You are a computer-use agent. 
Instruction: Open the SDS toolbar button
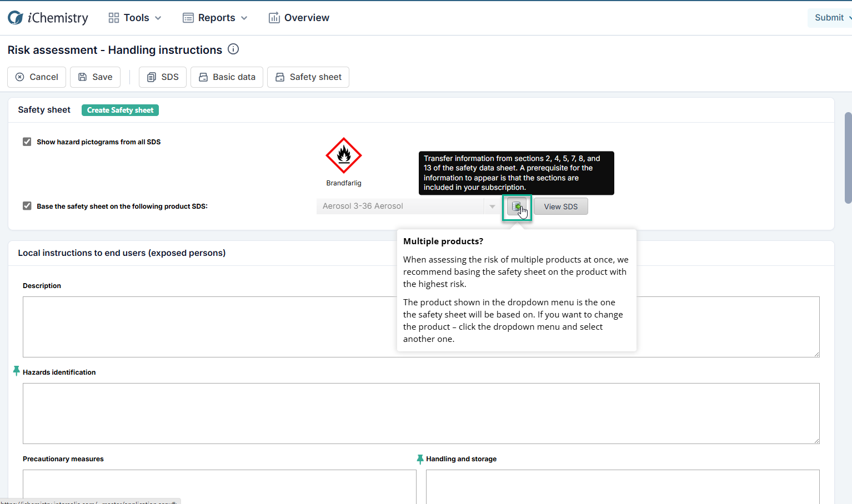(x=163, y=77)
